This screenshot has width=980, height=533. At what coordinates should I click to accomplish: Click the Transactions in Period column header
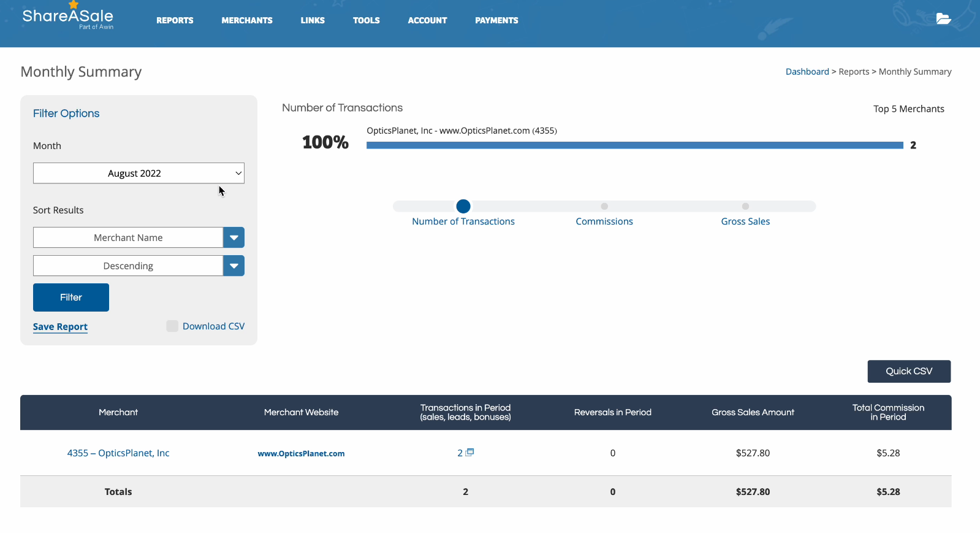click(x=465, y=412)
